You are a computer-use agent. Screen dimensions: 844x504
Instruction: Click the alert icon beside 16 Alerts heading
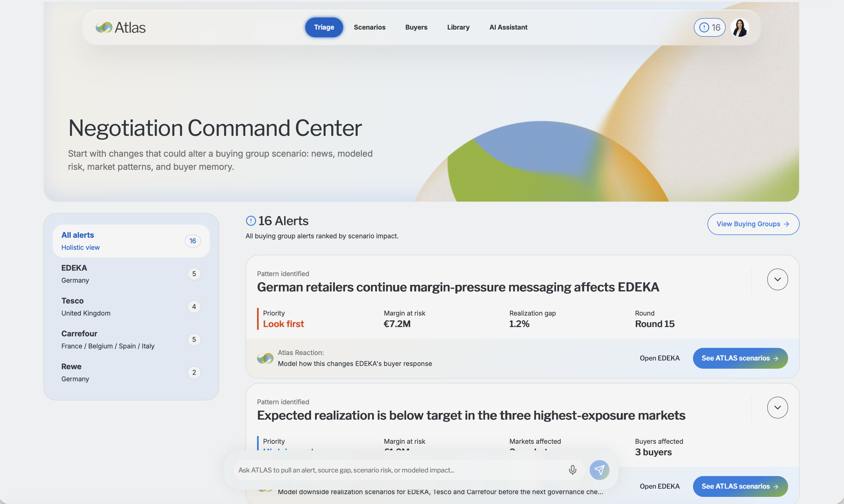pyautogui.click(x=251, y=221)
